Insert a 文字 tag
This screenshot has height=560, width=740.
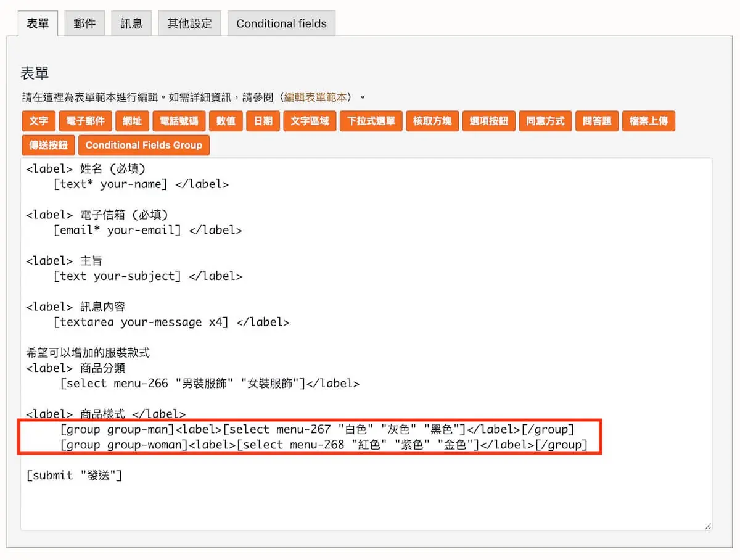(x=38, y=121)
